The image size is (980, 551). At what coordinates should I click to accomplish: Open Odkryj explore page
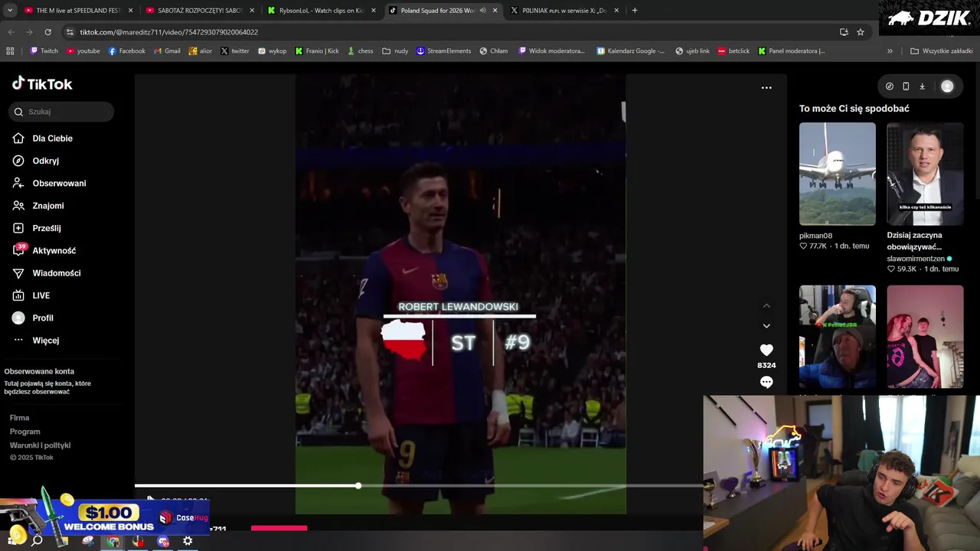(x=36, y=161)
